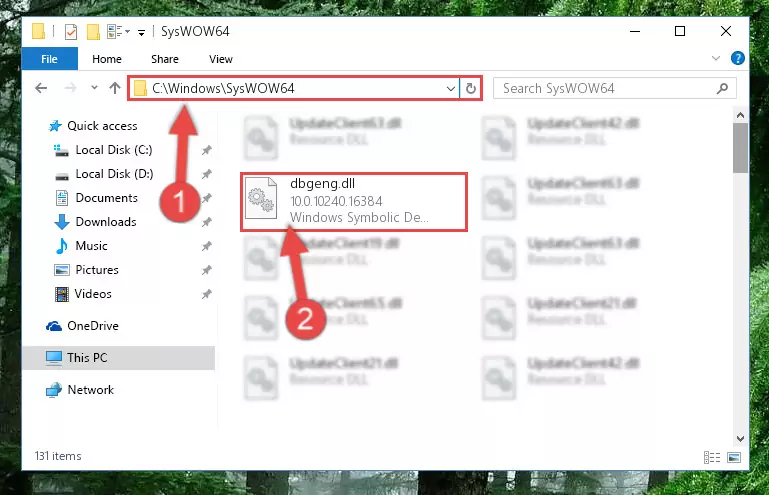Select This PC in navigation pane
The height and width of the screenshot is (495, 769).
(x=118, y=358)
